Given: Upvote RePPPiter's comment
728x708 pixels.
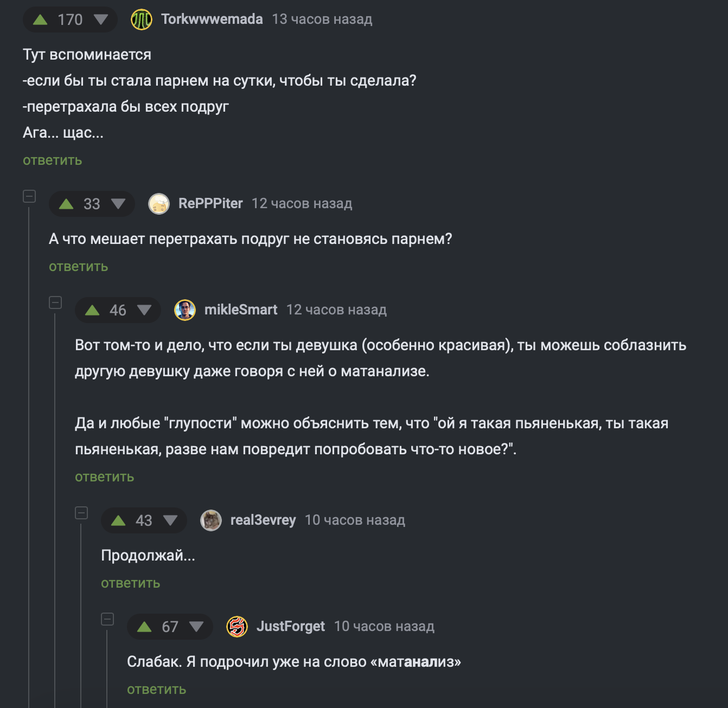Looking at the screenshot, I should tap(66, 204).
